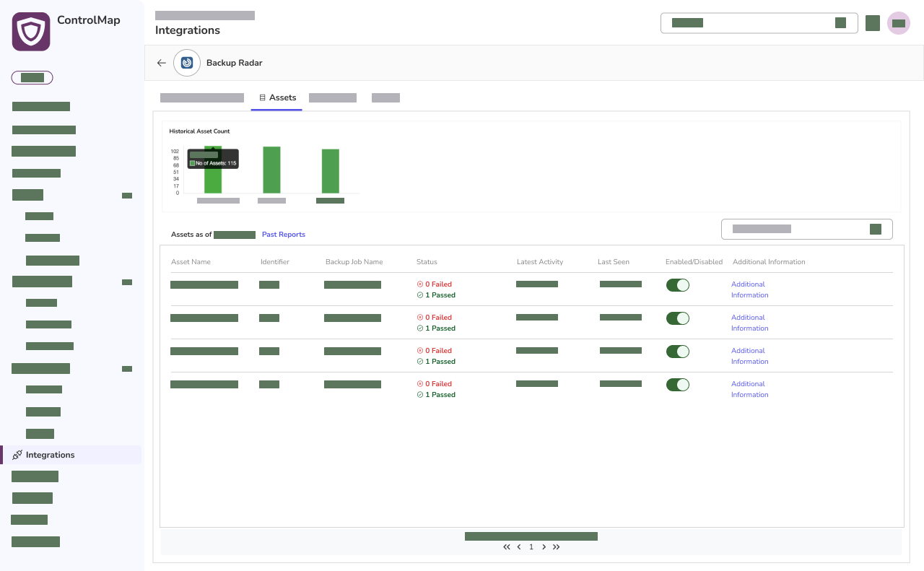Screen dimensions: 924x571
Task: Toggle off the asset in the second table row
Action: pyautogui.click(x=678, y=318)
